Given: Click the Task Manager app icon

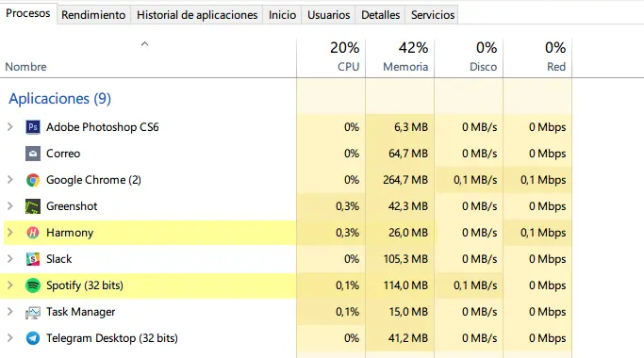Looking at the screenshot, I should pos(33,312).
